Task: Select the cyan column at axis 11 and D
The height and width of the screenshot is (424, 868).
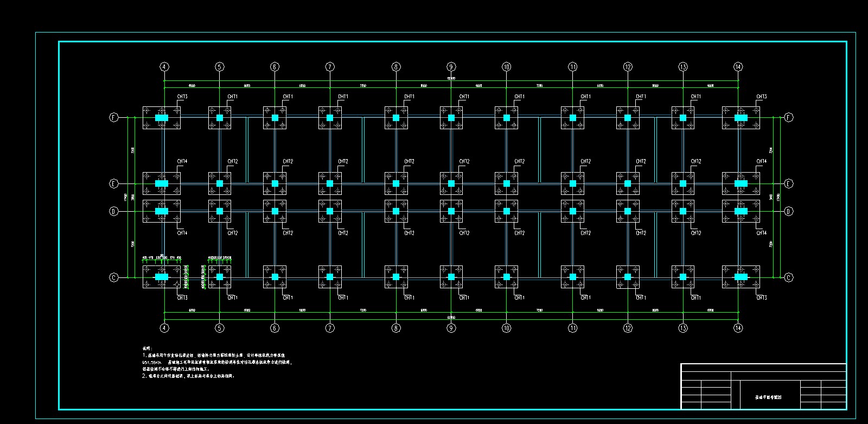Action: 572,211
